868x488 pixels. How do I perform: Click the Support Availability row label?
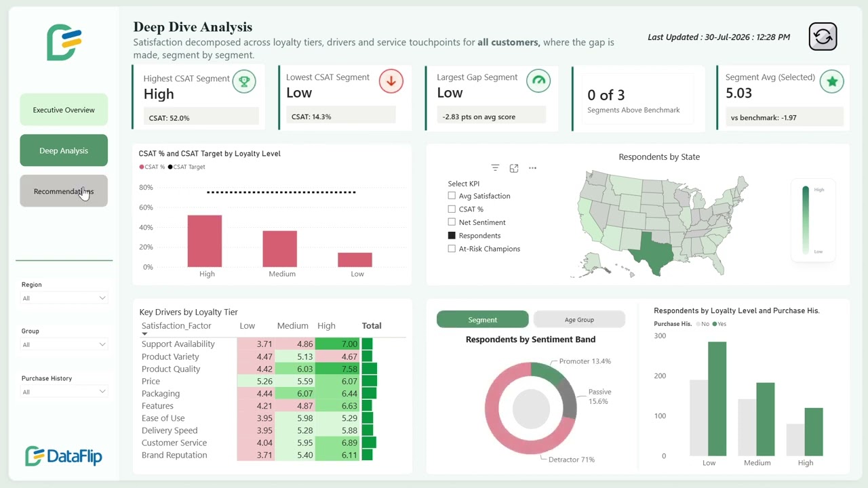click(x=178, y=344)
